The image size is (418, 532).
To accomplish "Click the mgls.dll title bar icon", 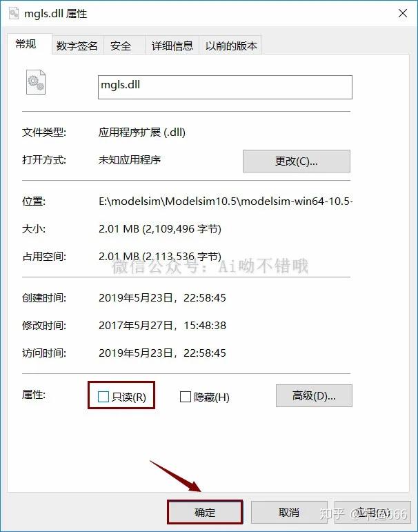I will [x=13, y=13].
